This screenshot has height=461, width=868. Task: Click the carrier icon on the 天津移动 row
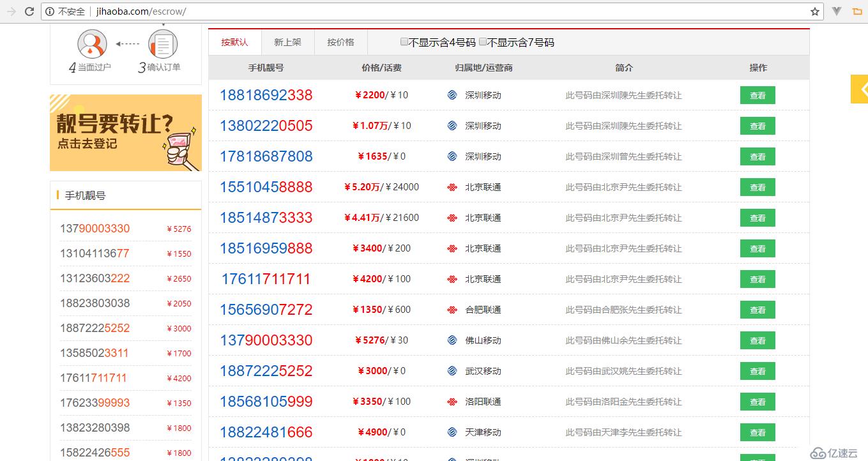tap(452, 432)
